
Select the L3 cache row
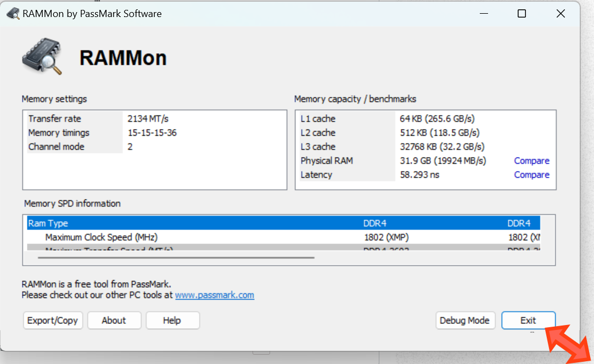424,147
